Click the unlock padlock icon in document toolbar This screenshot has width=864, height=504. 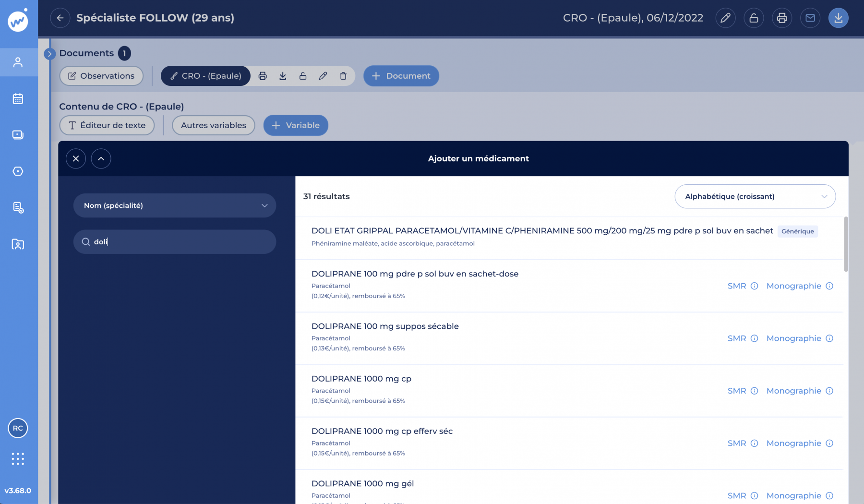tap(303, 76)
